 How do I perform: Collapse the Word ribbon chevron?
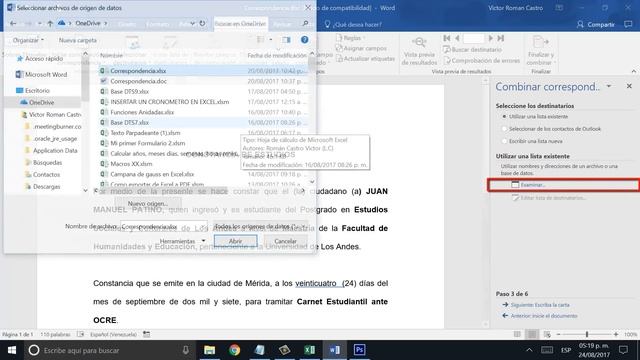633,71
